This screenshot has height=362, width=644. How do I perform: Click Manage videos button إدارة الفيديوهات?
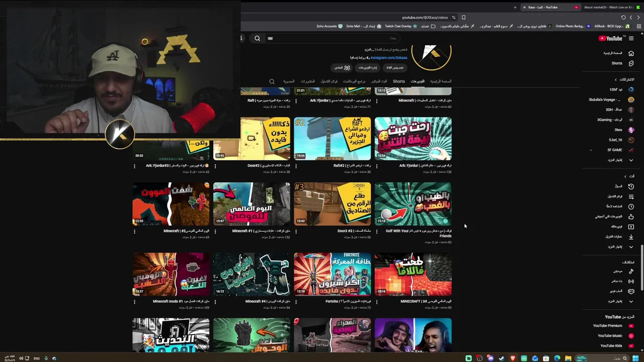click(367, 68)
